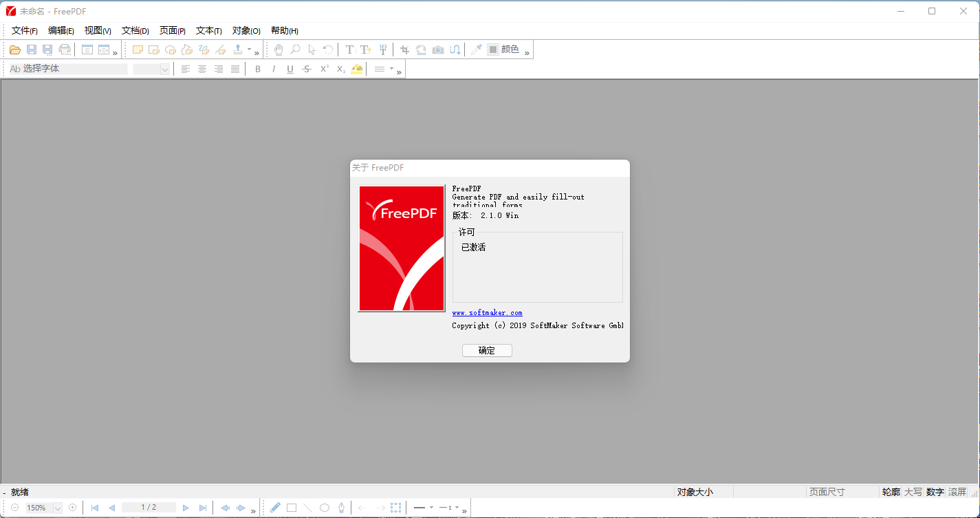
Task: Add a sticky note annotation
Action: point(138,50)
